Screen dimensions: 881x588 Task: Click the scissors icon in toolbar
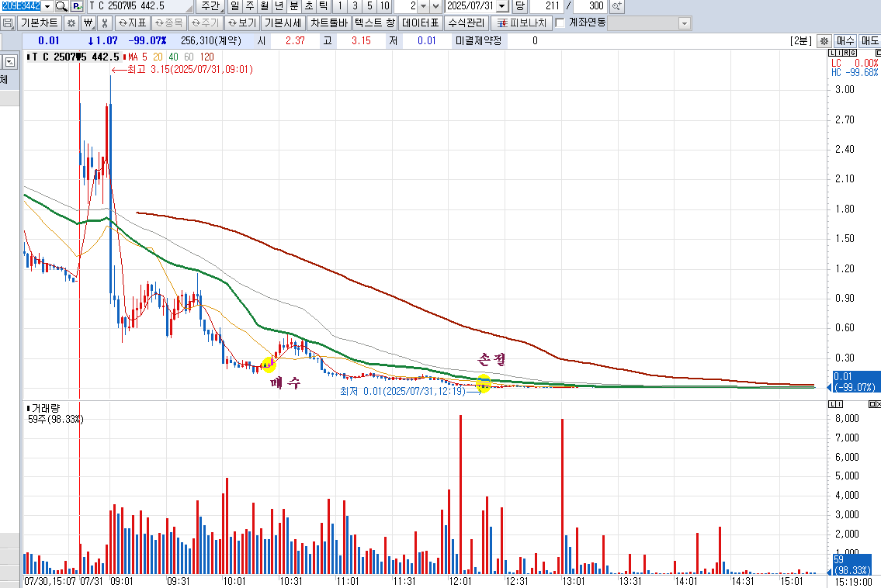[105, 23]
